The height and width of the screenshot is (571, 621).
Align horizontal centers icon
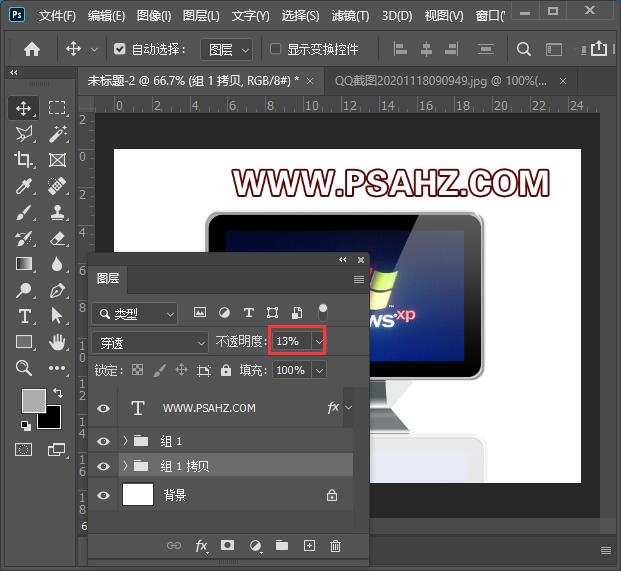[x=426, y=49]
